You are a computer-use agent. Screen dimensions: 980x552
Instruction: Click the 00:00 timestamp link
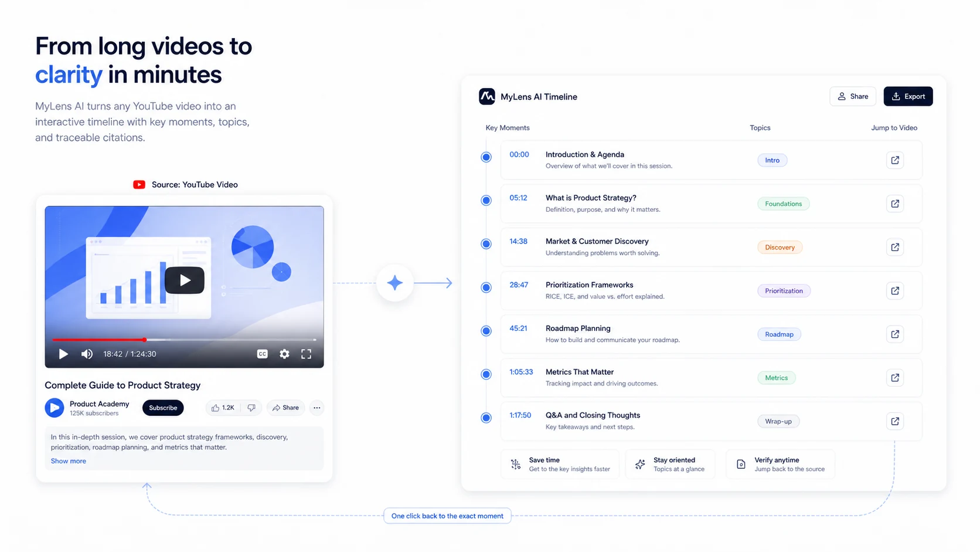(x=519, y=155)
